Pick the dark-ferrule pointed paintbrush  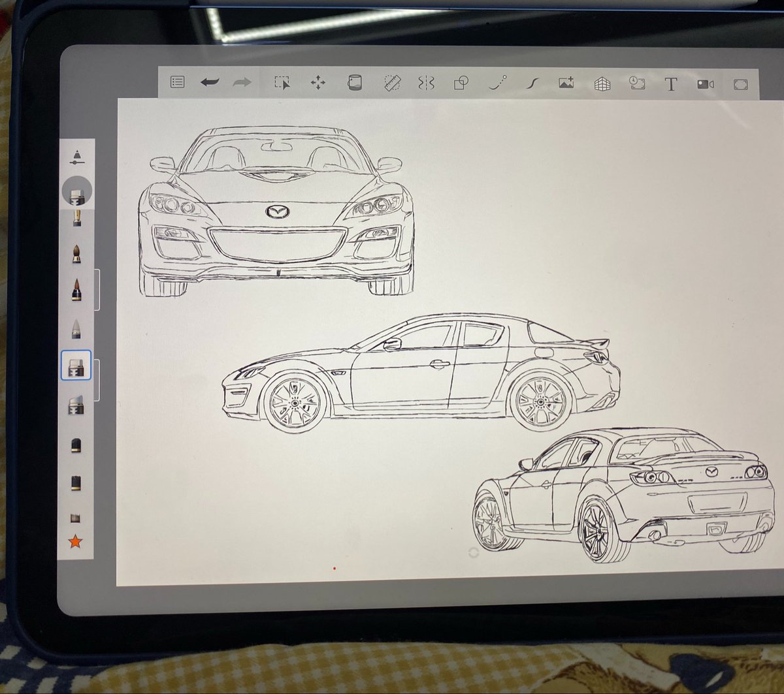(76, 289)
